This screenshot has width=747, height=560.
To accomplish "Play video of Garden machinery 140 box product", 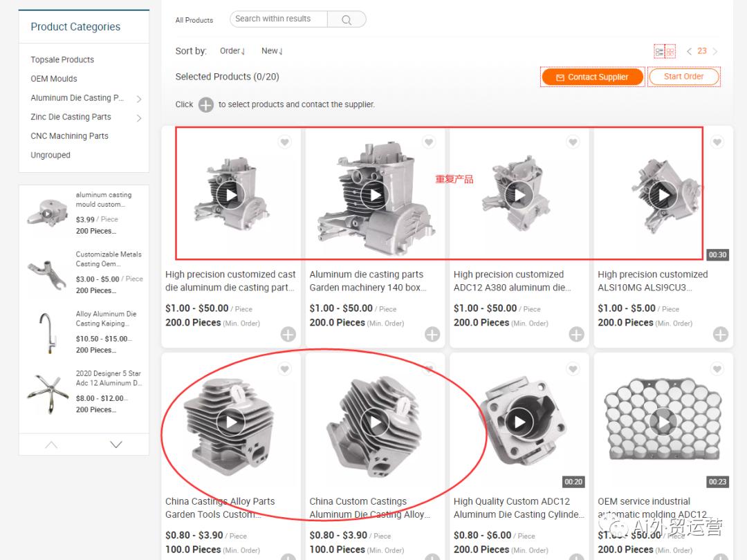I will click(x=375, y=195).
